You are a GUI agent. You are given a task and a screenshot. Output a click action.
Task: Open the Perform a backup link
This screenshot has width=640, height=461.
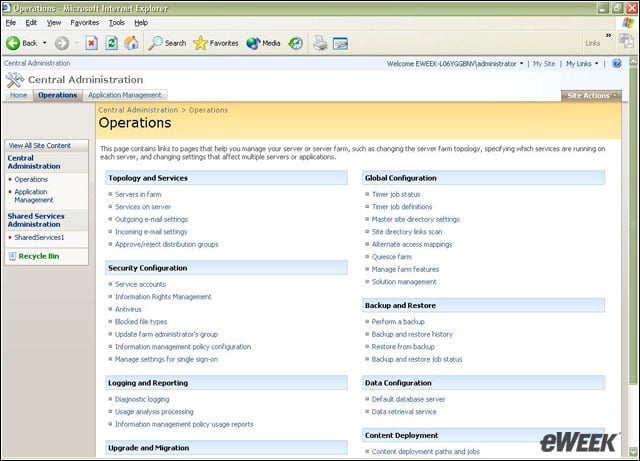[398, 322]
